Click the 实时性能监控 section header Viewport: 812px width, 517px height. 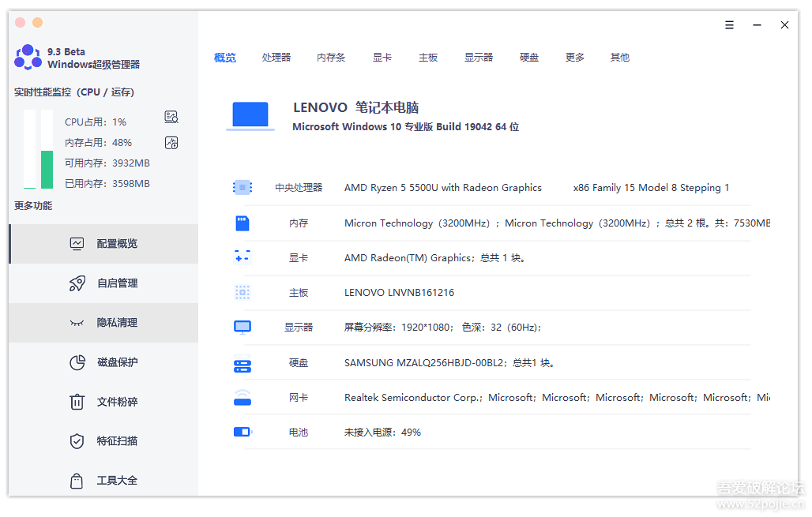(74, 92)
